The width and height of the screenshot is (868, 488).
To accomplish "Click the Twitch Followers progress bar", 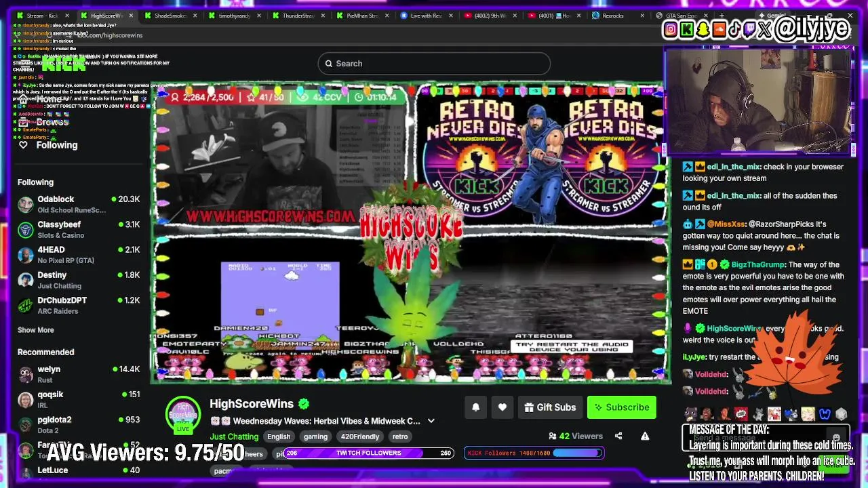I will tap(368, 453).
